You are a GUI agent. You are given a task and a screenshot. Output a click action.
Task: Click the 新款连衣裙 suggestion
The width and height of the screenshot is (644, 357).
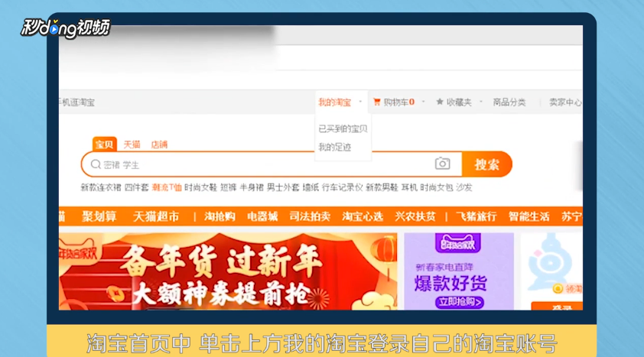tap(101, 187)
